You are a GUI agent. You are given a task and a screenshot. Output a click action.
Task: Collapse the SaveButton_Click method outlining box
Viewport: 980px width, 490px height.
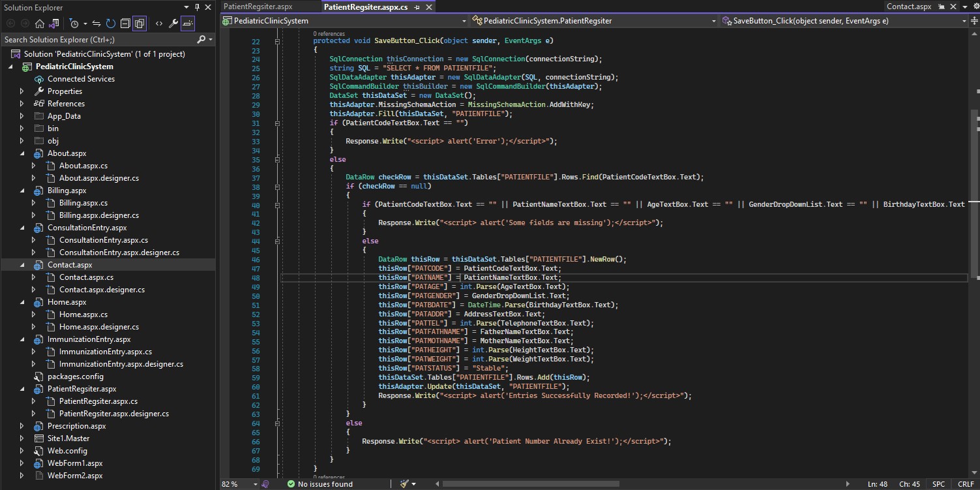[x=278, y=41]
